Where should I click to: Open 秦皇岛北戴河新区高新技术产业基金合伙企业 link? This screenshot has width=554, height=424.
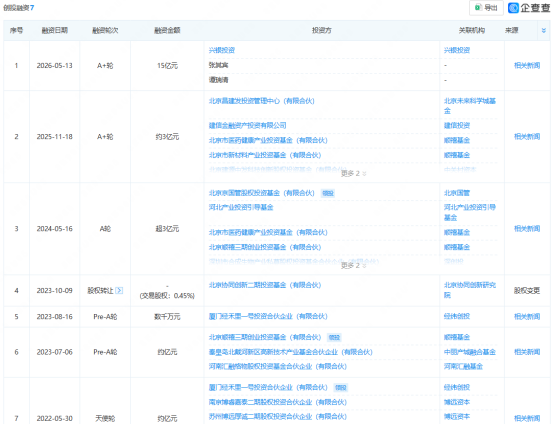290,352
